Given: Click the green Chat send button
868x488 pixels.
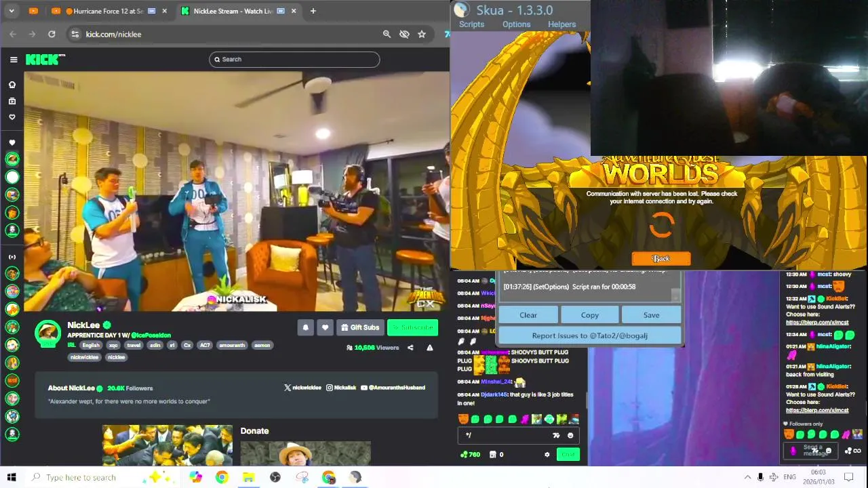Looking at the screenshot, I should click(568, 455).
